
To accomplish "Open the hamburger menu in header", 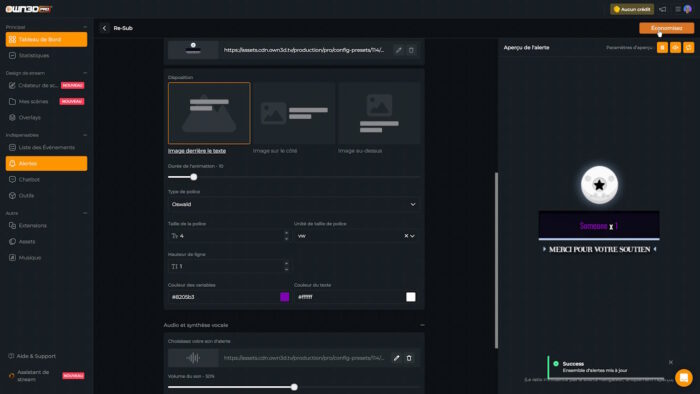I will 678,9.
